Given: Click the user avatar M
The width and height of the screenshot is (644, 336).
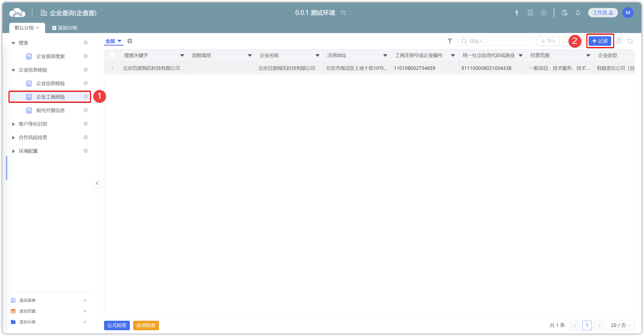Looking at the screenshot, I should [628, 13].
